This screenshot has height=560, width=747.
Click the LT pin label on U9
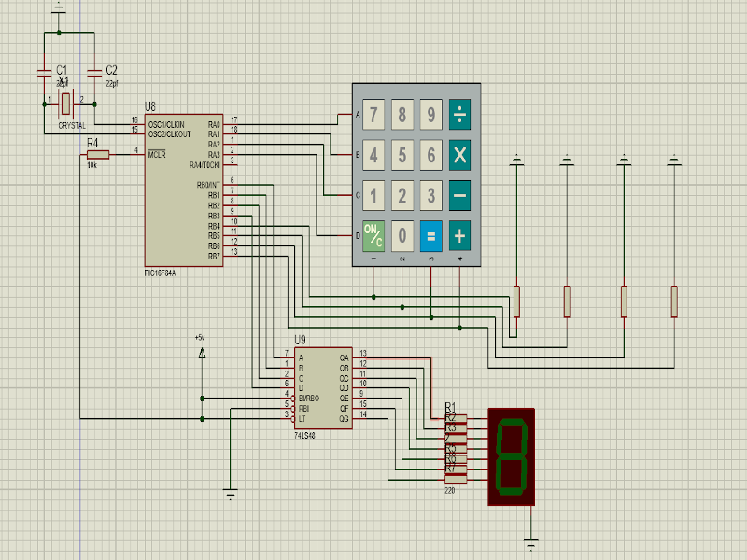coord(302,419)
